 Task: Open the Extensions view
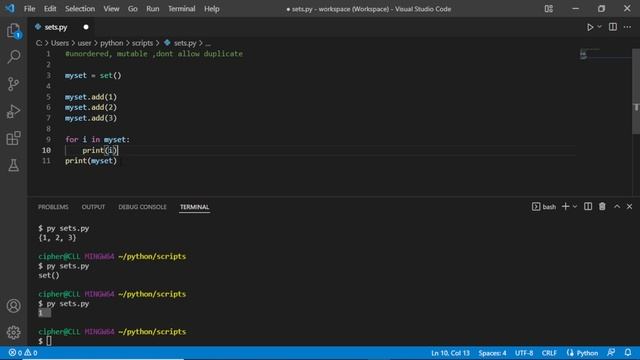[13, 138]
